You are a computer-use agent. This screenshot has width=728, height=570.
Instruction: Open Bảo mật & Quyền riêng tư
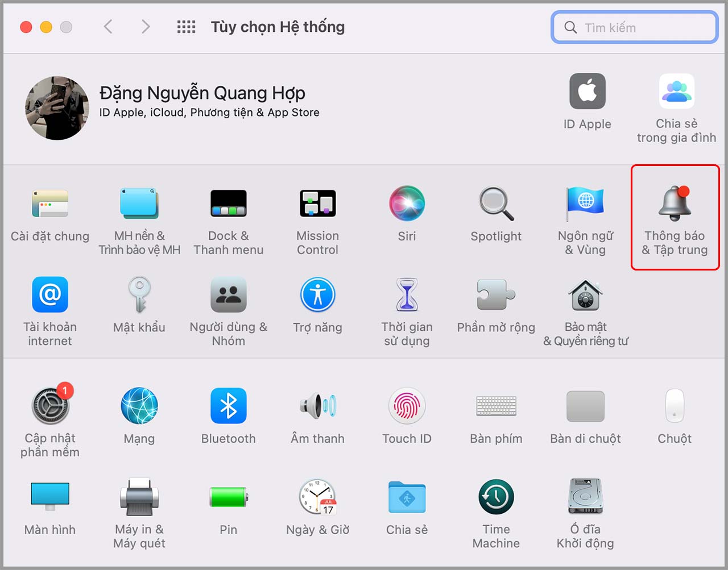[585, 294]
